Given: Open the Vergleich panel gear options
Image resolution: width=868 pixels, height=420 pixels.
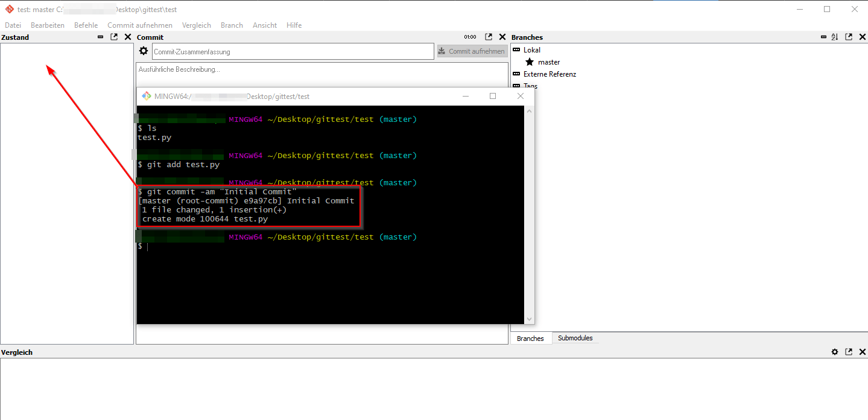Looking at the screenshot, I should pos(835,352).
